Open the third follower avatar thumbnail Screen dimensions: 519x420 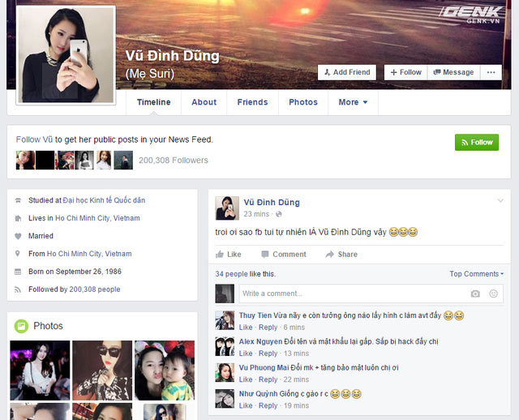[x=64, y=161]
